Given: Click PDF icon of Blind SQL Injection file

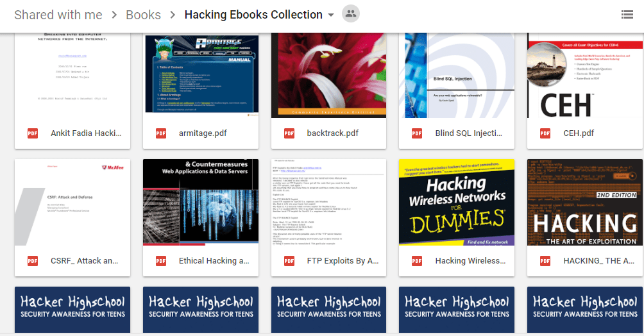Looking at the screenshot, I should click(x=417, y=133).
